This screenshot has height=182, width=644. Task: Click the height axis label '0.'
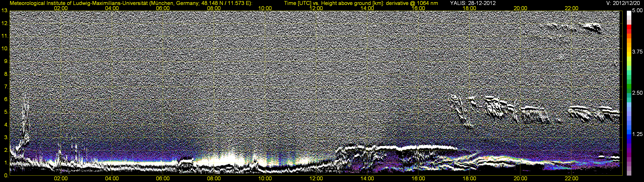pyautogui.click(x=6, y=176)
